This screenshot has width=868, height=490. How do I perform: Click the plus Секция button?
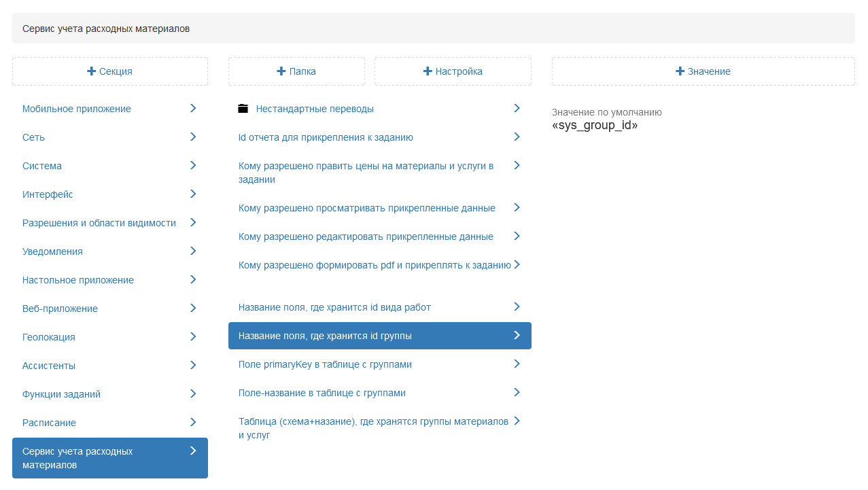click(110, 71)
